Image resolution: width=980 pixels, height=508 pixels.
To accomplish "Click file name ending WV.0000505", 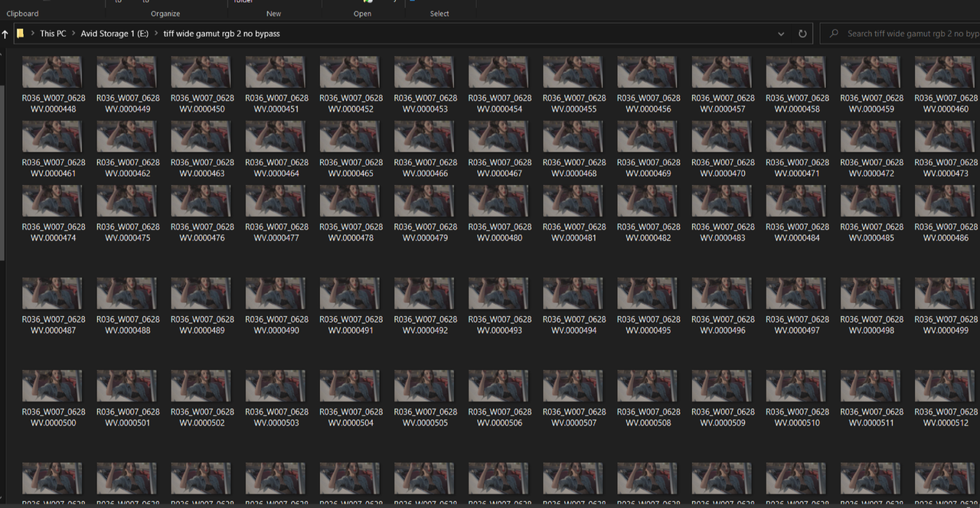I will (x=425, y=417).
